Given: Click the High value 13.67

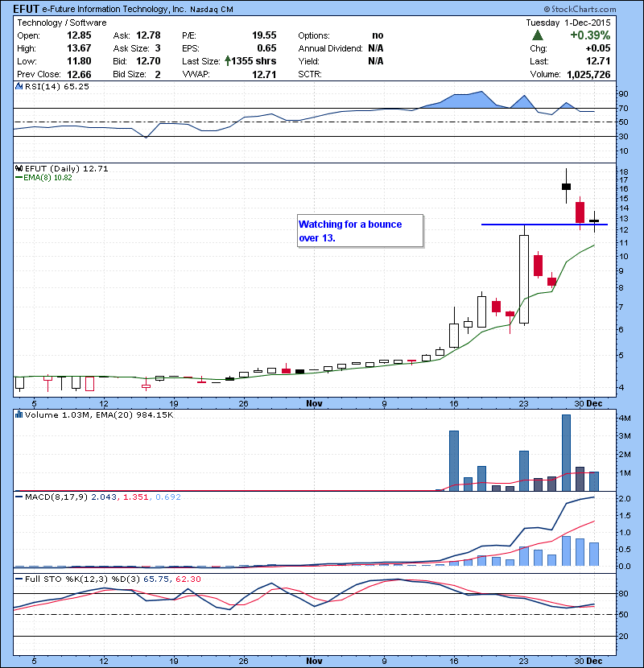Looking at the screenshot, I should point(79,48).
